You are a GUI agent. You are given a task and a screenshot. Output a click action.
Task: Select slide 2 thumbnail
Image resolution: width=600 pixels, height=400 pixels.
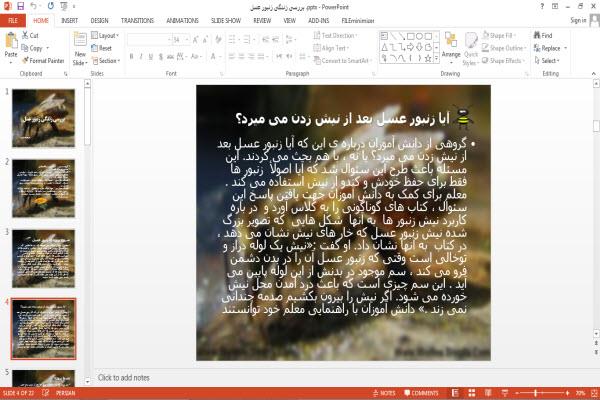click(43, 188)
